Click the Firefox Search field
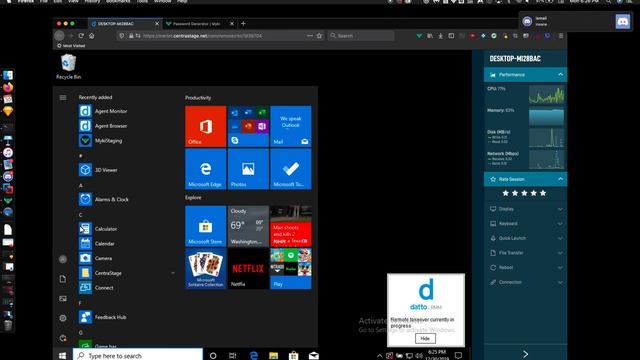This screenshot has width=640, height=360. (x=361, y=36)
